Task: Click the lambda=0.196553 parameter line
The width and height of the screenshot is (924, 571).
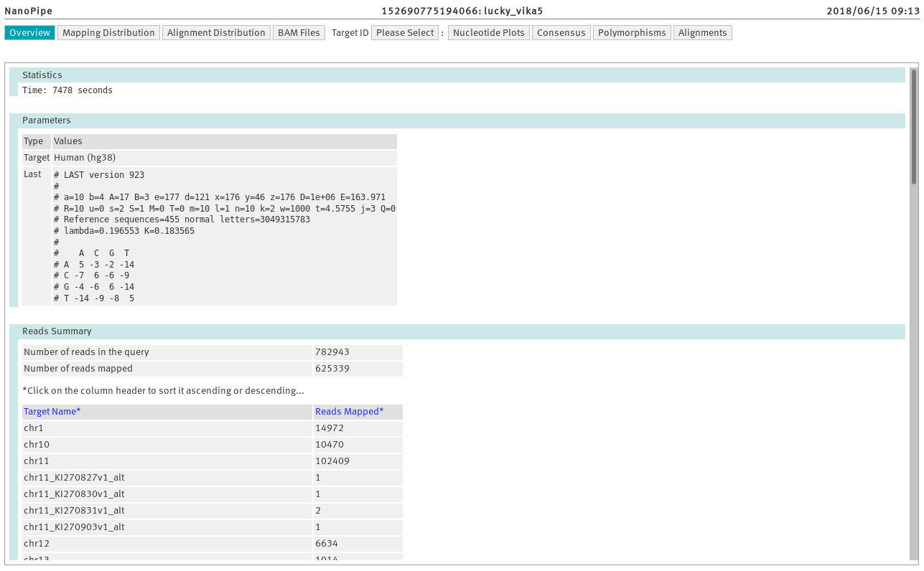Action: (124, 231)
